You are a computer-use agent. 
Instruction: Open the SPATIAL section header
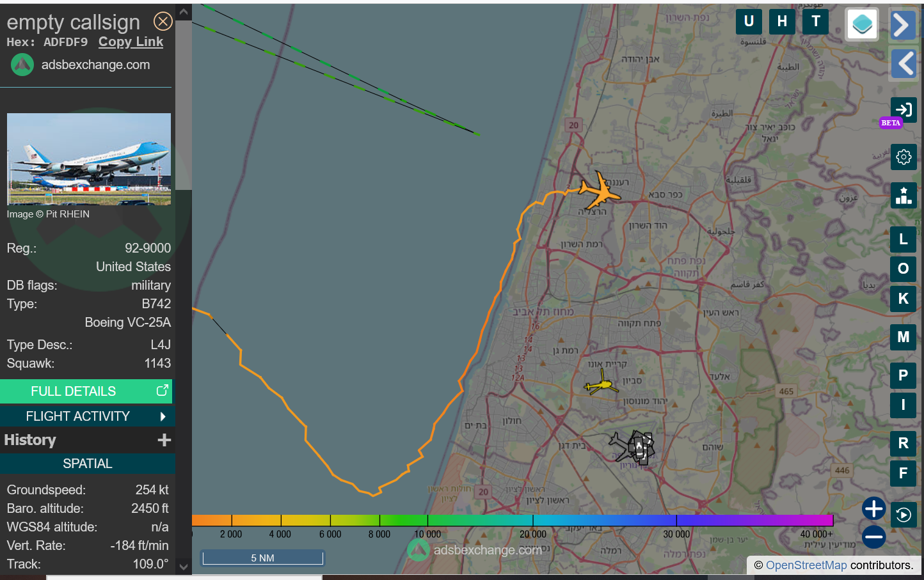[x=87, y=464]
